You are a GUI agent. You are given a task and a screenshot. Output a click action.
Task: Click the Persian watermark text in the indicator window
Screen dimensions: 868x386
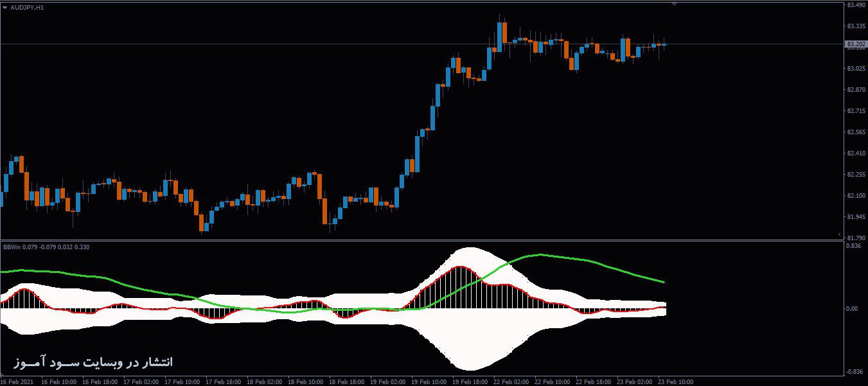click(93, 363)
